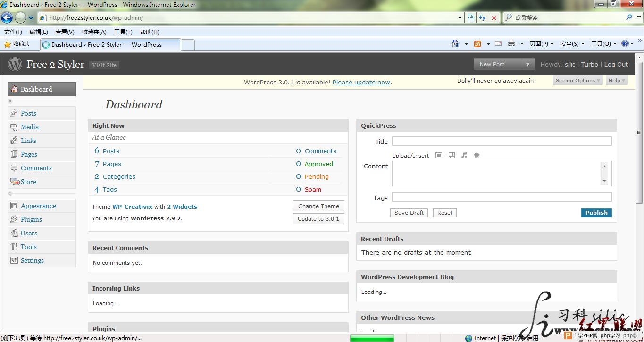Click the Save Draft button
Screen dimensions: 644x342
coord(409,213)
